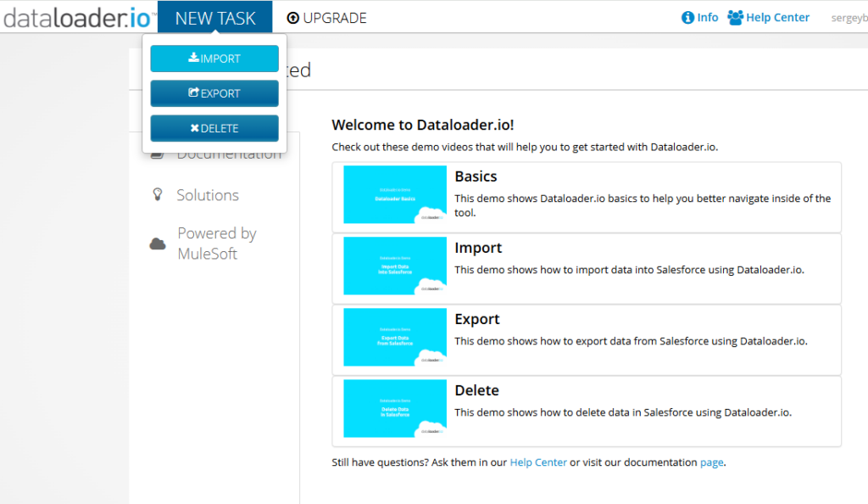The image size is (868, 504).
Task: Click the Welcome to Dataloader.io! heading
Action: pyautogui.click(x=423, y=126)
